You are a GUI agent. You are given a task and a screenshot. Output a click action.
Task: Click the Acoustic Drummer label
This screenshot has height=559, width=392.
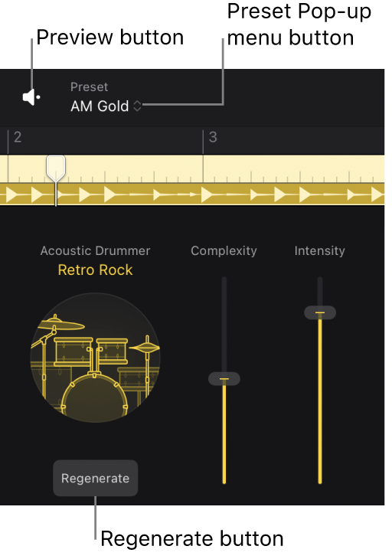pos(95,250)
